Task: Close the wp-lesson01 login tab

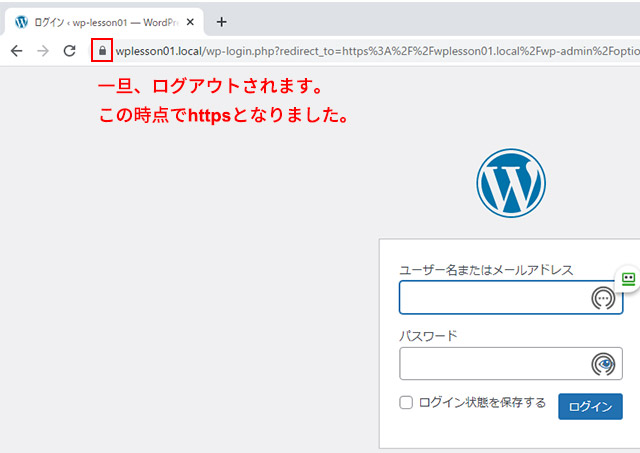Action: (190, 22)
